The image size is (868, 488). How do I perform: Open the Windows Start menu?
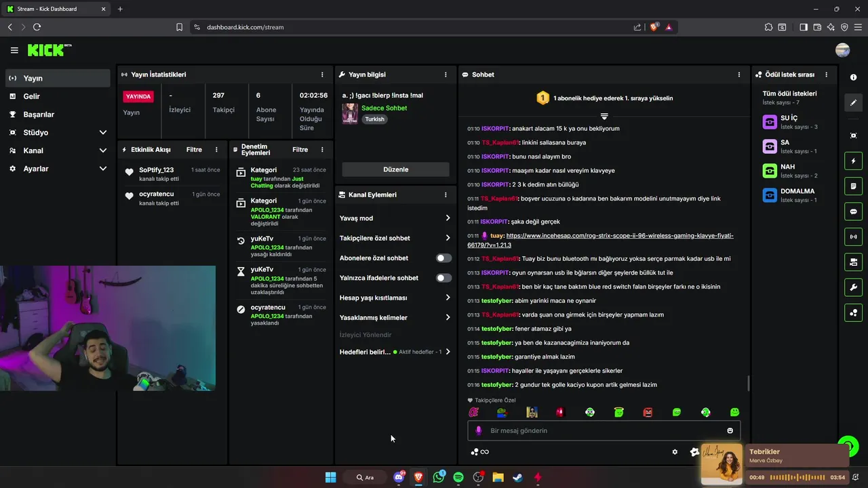(x=330, y=477)
